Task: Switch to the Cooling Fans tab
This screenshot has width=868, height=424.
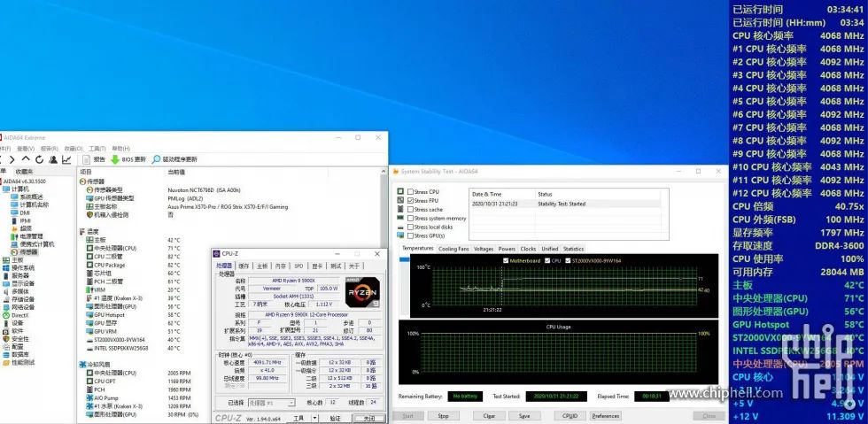Action: click(x=453, y=249)
